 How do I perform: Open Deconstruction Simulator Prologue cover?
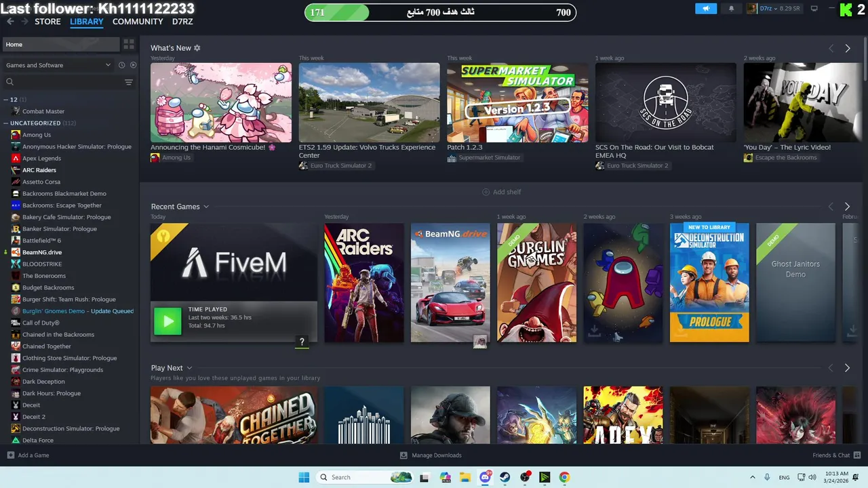pos(709,283)
